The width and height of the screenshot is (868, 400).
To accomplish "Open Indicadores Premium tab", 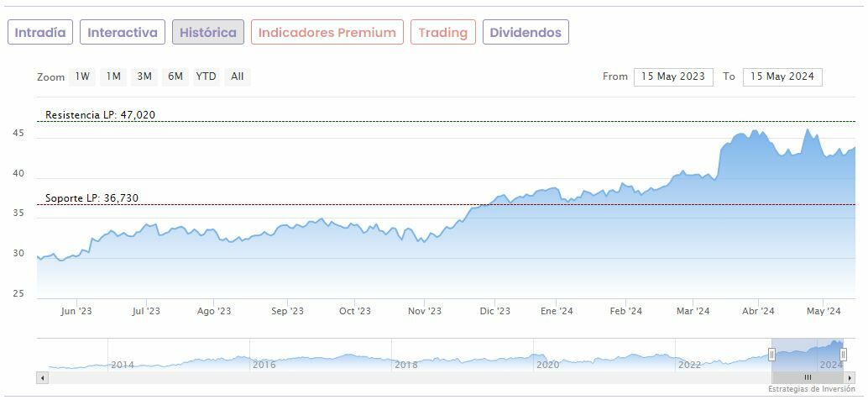I will (327, 33).
